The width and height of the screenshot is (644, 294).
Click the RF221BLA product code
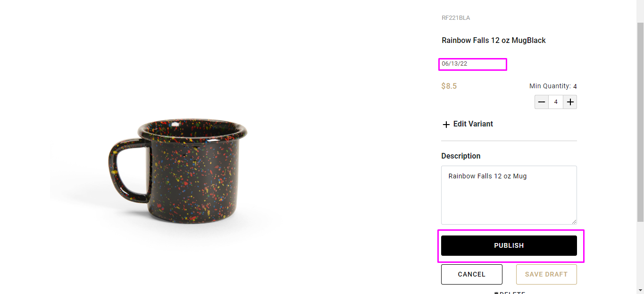[x=456, y=18]
